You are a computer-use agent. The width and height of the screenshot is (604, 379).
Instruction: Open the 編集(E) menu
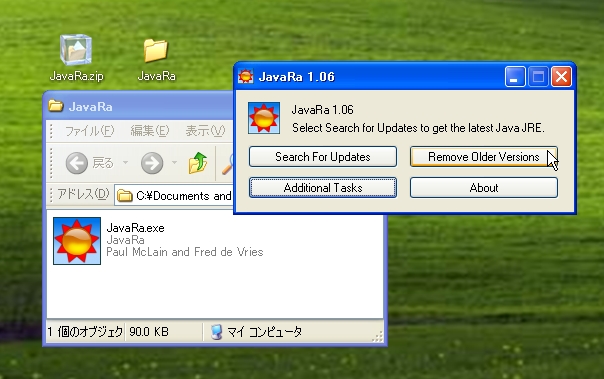coord(150,131)
